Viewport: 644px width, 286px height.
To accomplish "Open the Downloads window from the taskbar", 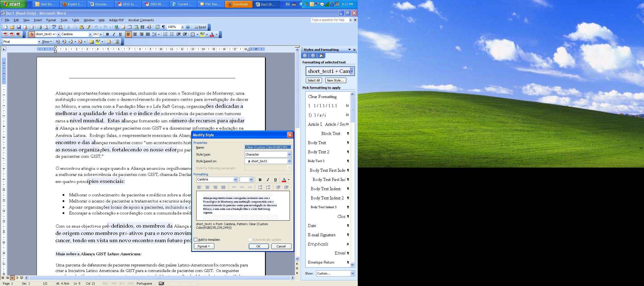I will click(238, 4).
